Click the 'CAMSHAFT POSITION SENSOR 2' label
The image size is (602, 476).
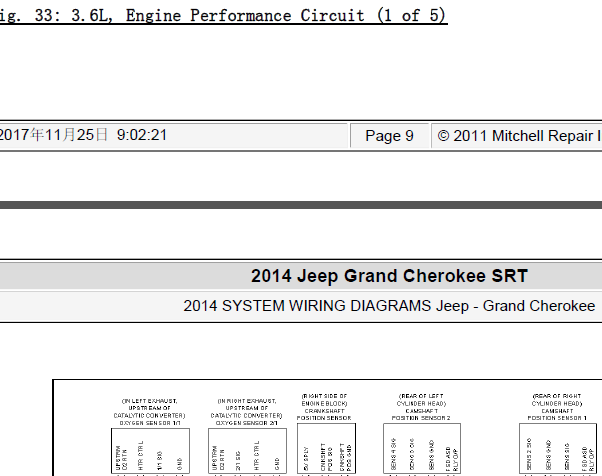point(421,414)
